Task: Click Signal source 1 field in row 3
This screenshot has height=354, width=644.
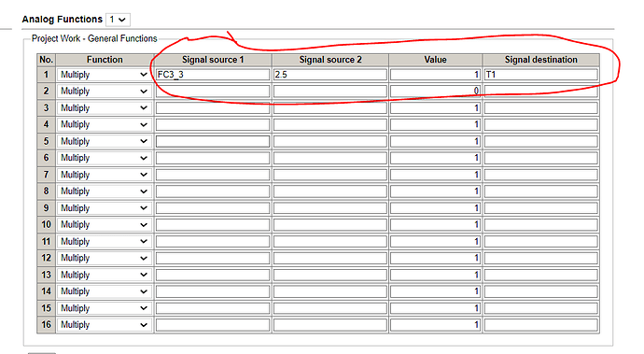Action: [x=213, y=107]
